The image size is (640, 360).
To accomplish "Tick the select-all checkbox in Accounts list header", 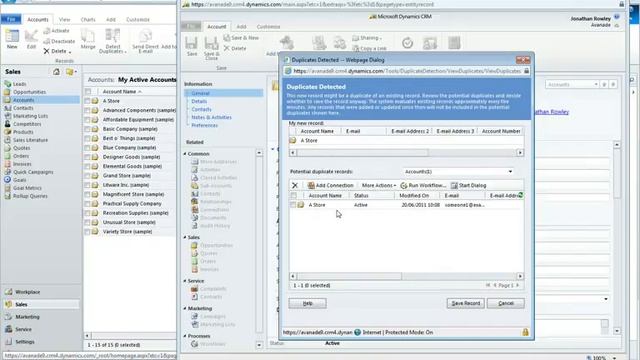I will [88, 91].
